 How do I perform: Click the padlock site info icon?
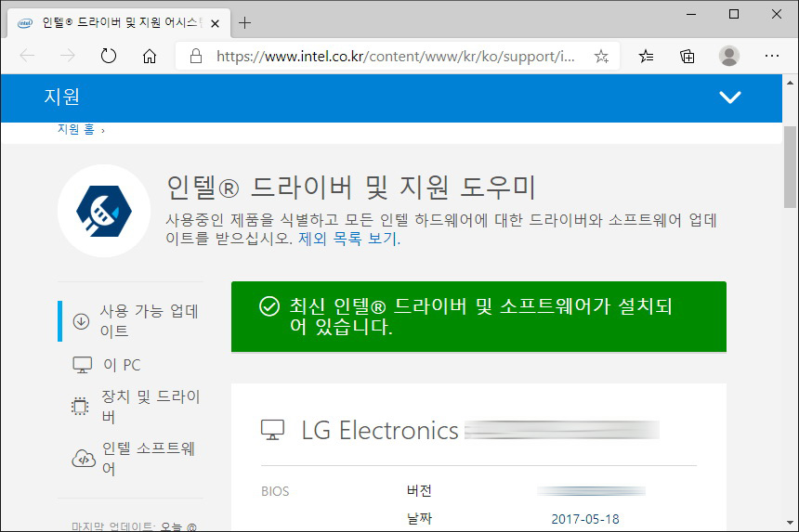pyautogui.click(x=196, y=56)
